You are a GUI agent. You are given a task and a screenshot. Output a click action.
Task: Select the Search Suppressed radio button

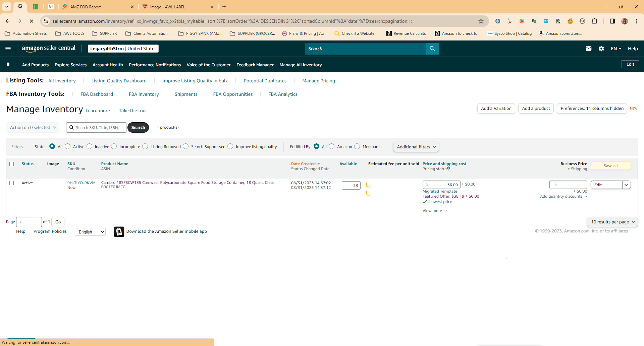[x=186, y=146]
